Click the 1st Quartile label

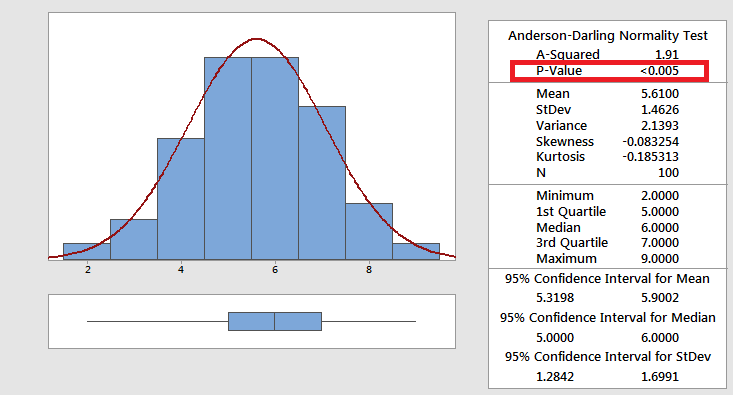click(571, 212)
